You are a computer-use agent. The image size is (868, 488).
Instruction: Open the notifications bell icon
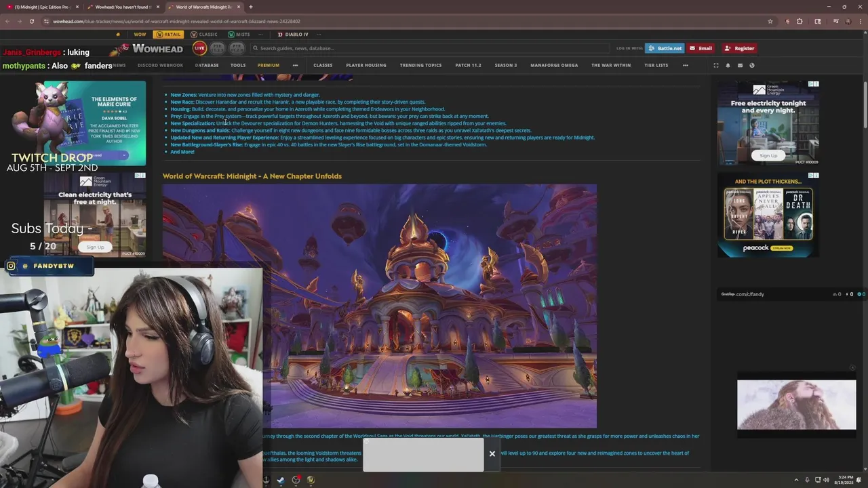click(x=728, y=65)
